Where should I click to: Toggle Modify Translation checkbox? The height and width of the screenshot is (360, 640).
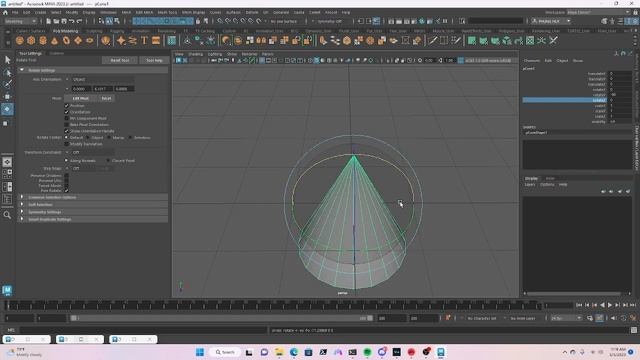[67, 144]
